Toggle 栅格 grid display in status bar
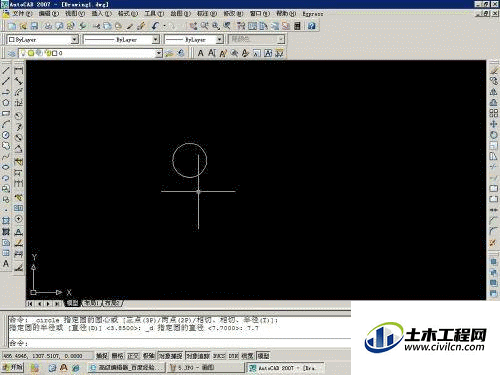The height and width of the screenshot is (375, 500). 117,356
